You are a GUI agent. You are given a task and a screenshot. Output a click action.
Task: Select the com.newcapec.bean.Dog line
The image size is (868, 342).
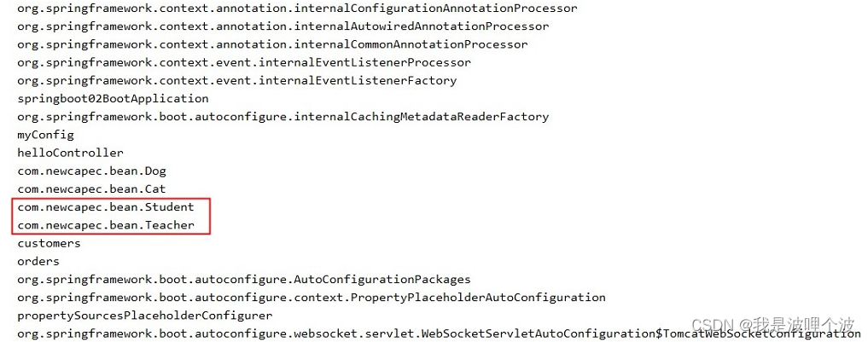[x=91, y=171]
